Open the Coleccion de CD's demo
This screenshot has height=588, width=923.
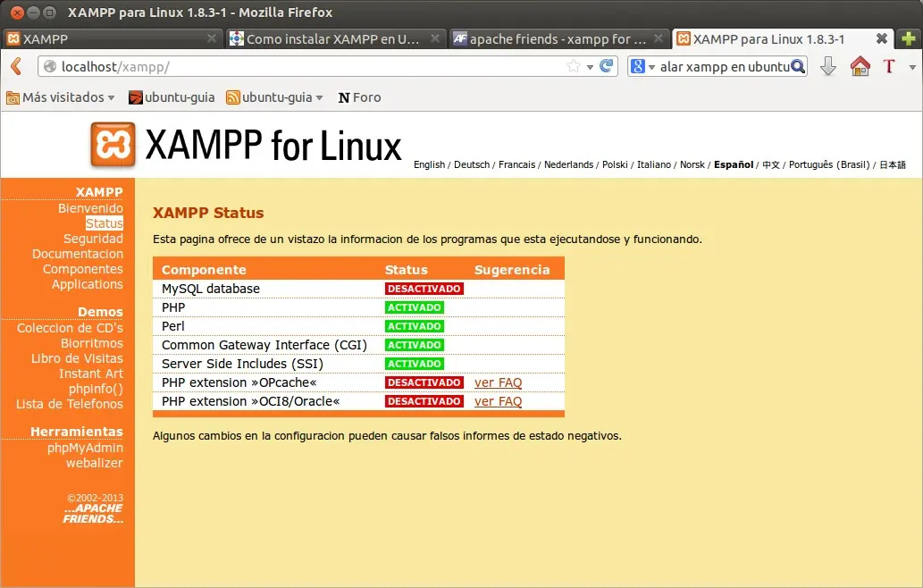[70, 328]
